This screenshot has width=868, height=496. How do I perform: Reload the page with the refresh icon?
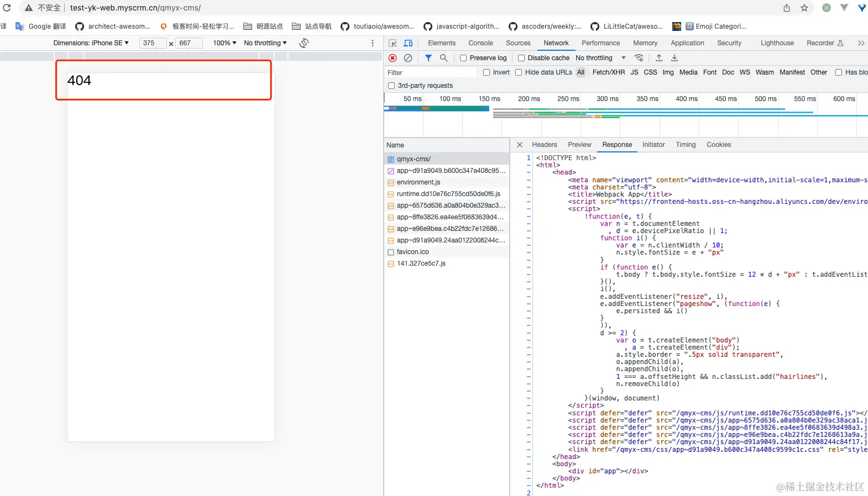7,8
